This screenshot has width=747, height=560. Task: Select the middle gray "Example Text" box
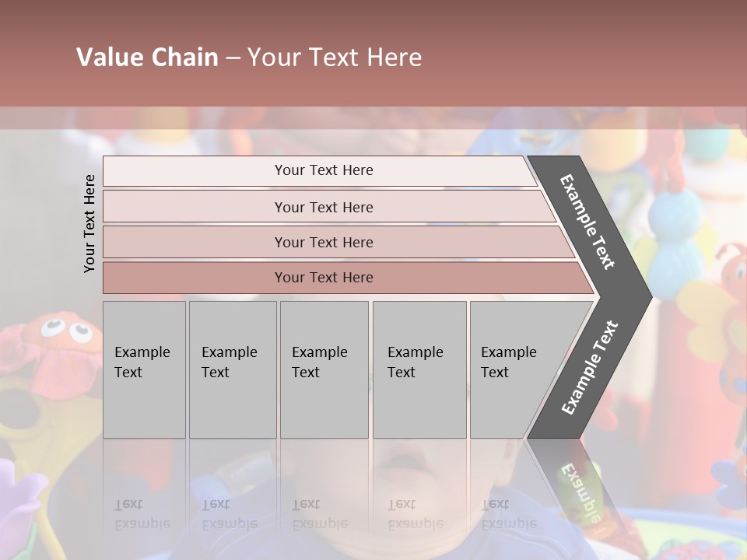pyautogui.click(x=324, y=369)
